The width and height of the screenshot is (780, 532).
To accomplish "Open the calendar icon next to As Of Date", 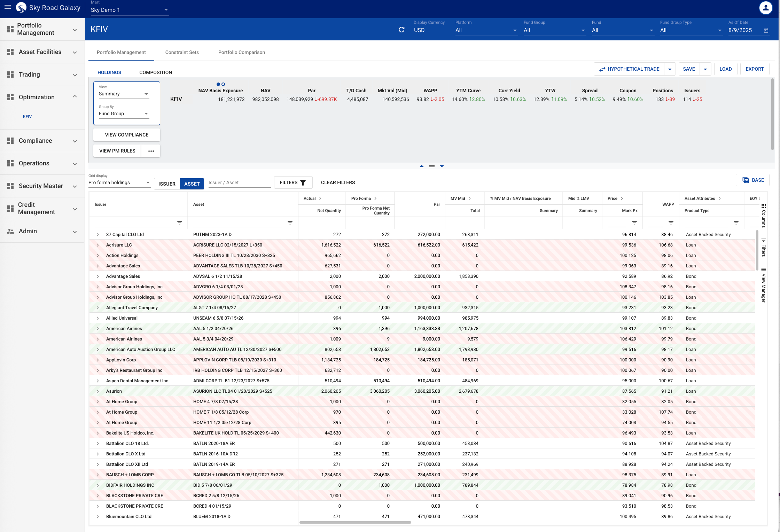I will click(x=766, y=30).
